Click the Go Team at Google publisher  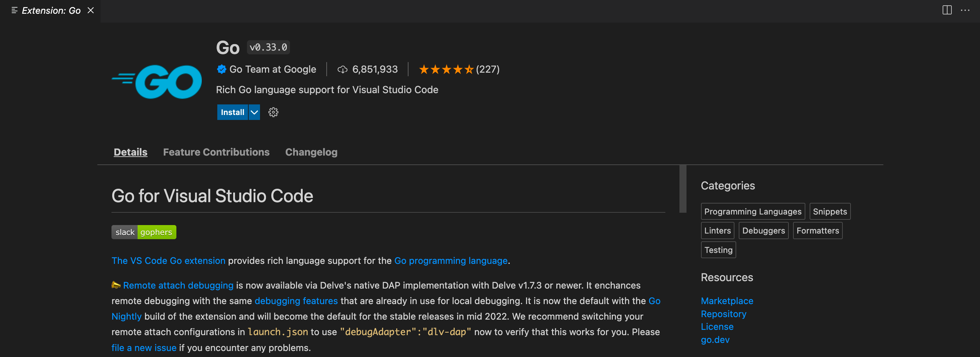click(x=272, y=69)
